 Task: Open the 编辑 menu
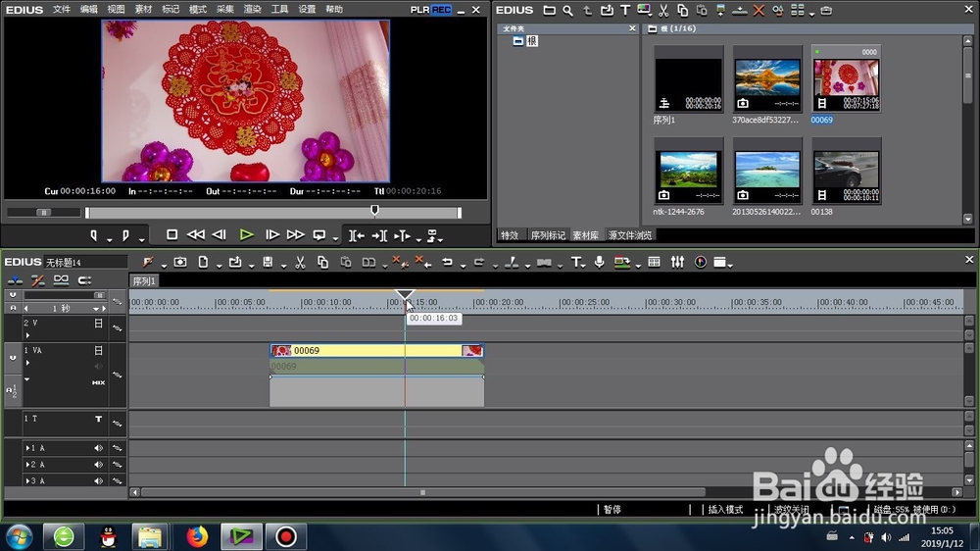click(89, 10)
